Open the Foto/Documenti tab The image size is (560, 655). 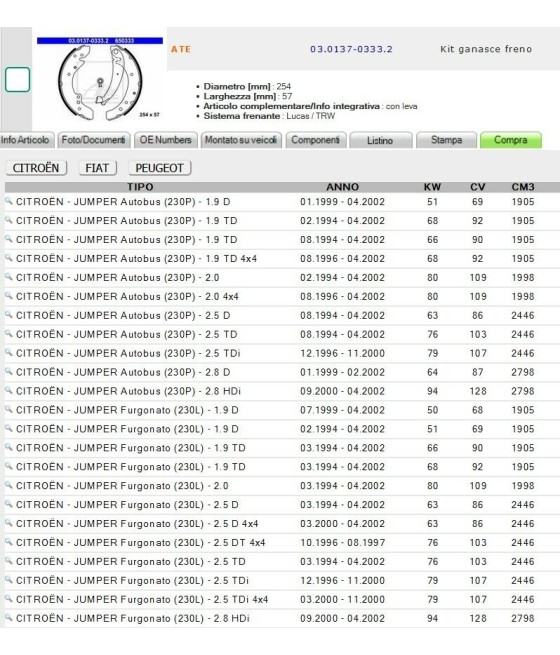tap(94, 140)
